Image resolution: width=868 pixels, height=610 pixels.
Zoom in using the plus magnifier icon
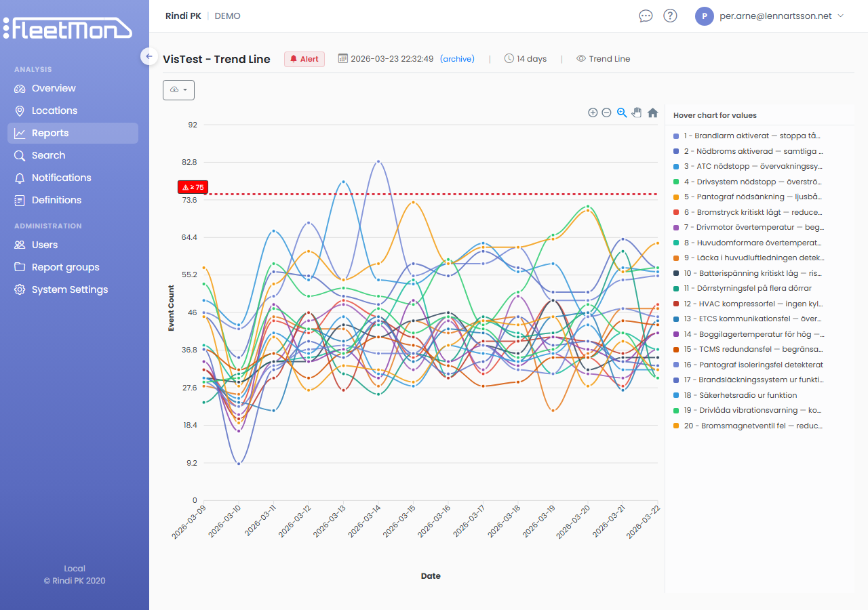[593, 113]
